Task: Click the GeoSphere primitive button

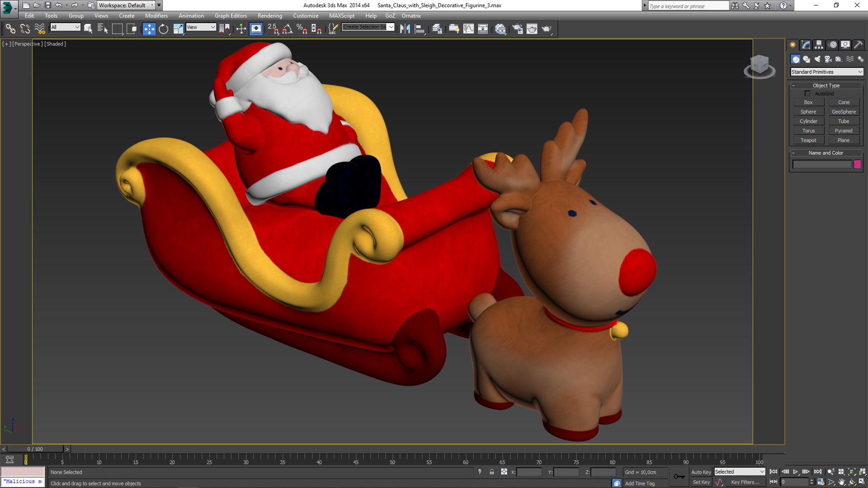Action: tap(844, 112)
